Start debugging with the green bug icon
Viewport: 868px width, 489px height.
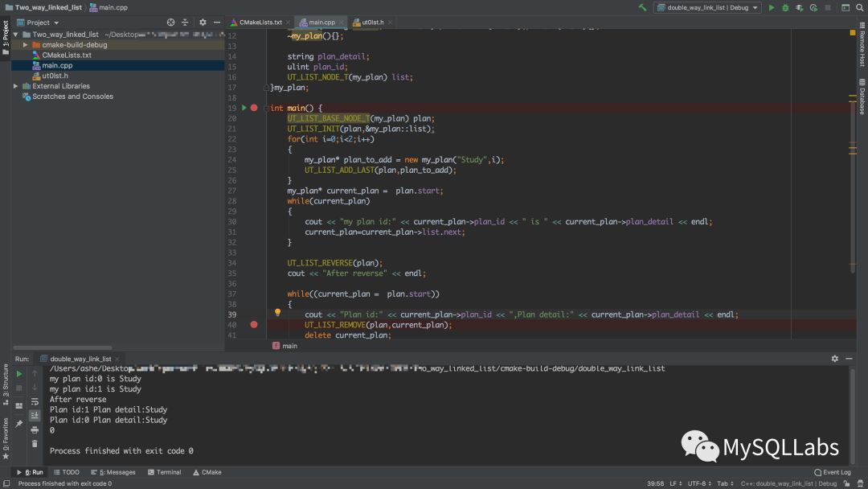[x=785, y=7]
